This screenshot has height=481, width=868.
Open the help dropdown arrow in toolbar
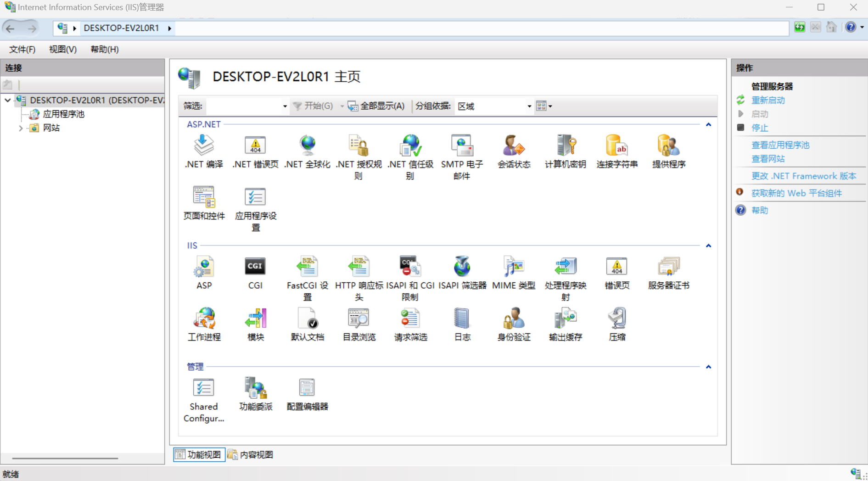click(x=862, y=27)
